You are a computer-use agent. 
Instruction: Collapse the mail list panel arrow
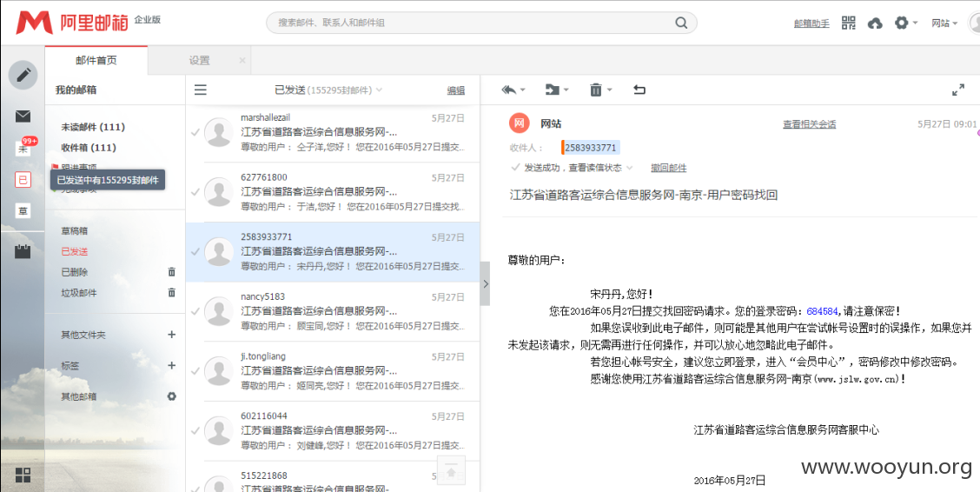click(x=485, y=283)
